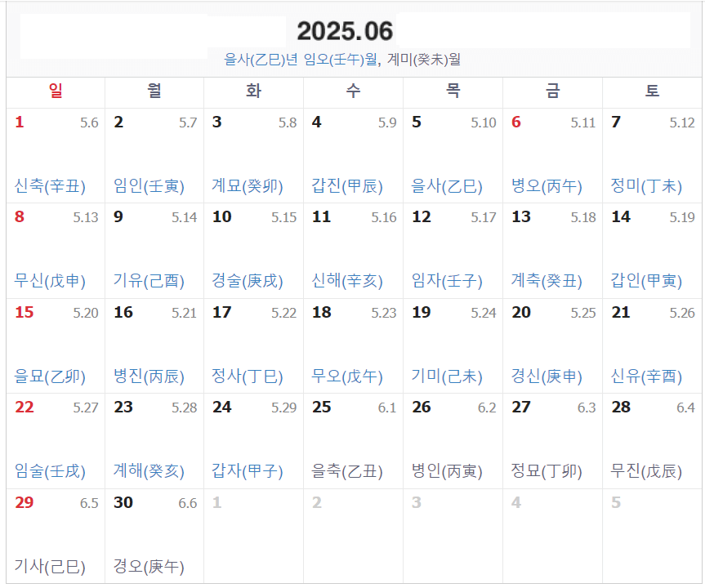Open the 신해(辛亥) day link
705x588 pixels.
347,280
